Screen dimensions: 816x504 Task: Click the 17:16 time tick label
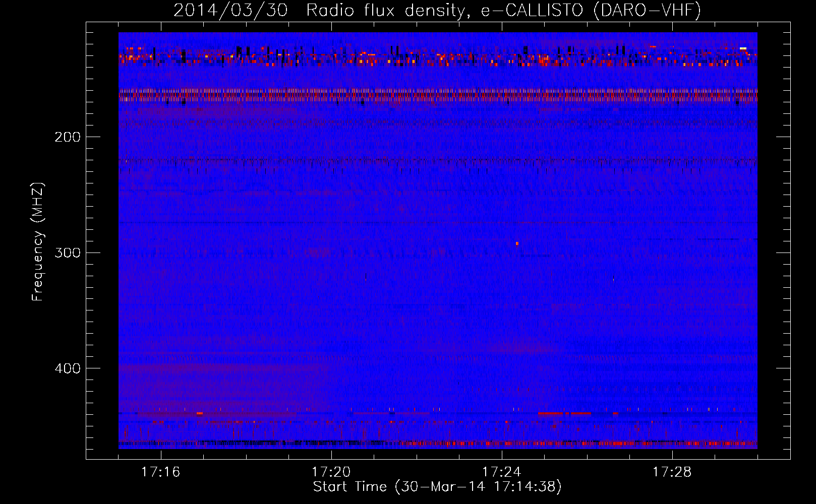click(160, 472)
